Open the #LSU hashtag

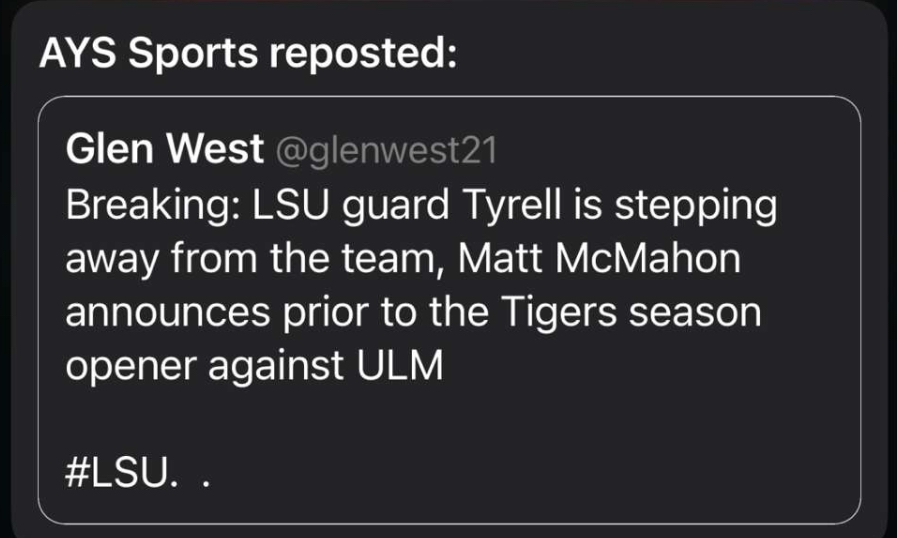click(116, 472)
